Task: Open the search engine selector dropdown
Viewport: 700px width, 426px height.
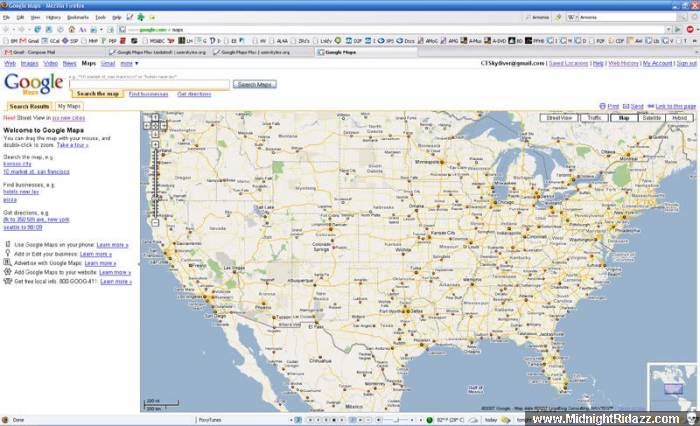Action: click(x=574, y=17)
